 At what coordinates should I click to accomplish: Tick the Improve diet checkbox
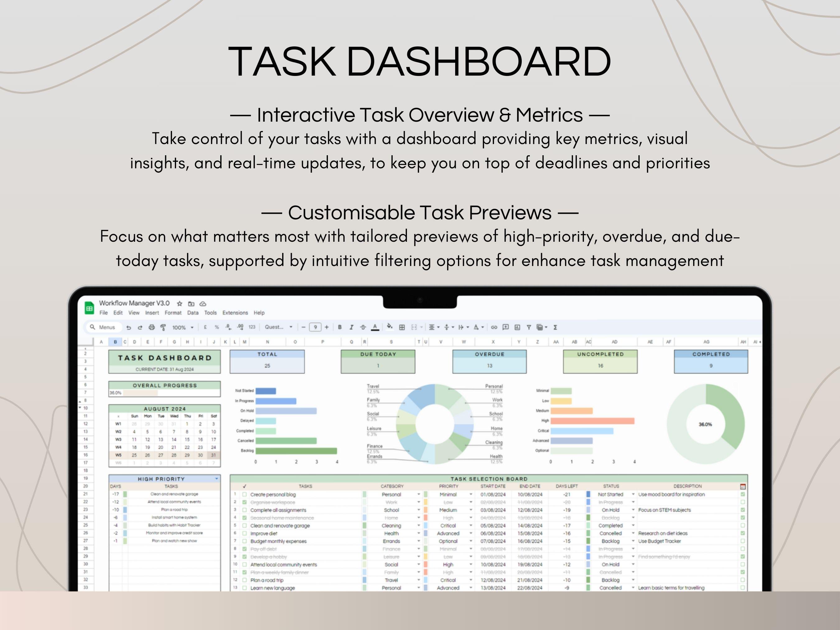[x=245, y=534]
